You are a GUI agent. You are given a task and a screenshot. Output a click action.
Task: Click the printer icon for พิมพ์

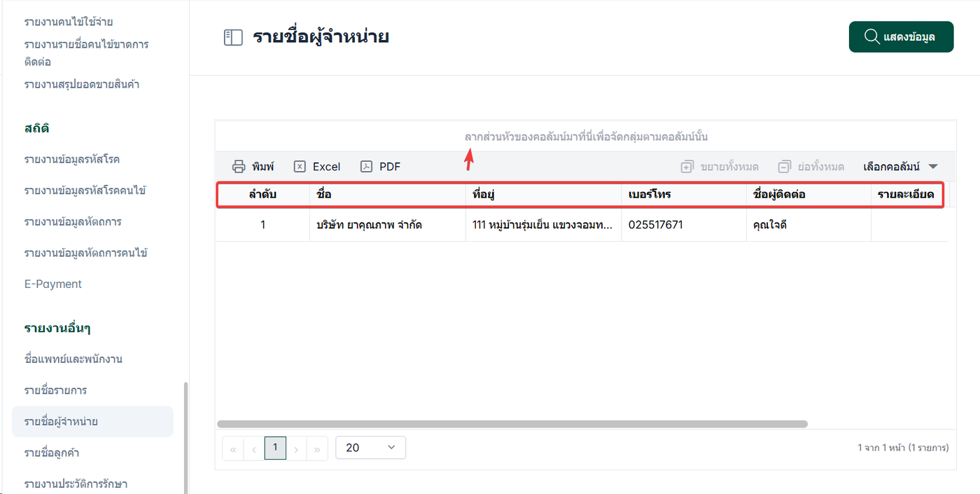239,167
